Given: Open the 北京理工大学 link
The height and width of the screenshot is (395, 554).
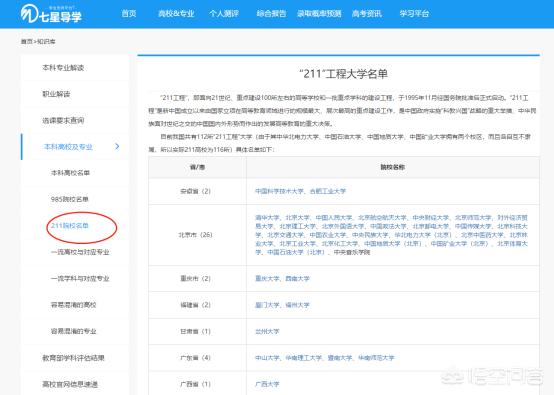Looking at the screenshot, I should (297, 226).
